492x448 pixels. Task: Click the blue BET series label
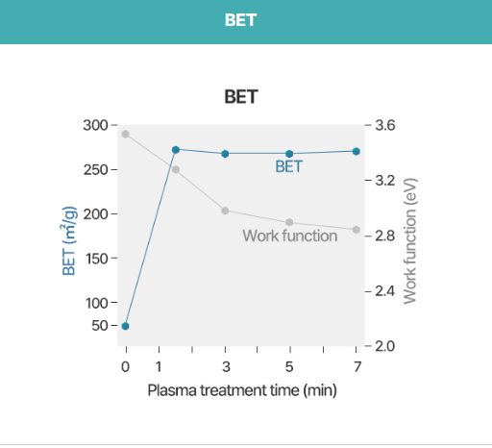point(289,166)
